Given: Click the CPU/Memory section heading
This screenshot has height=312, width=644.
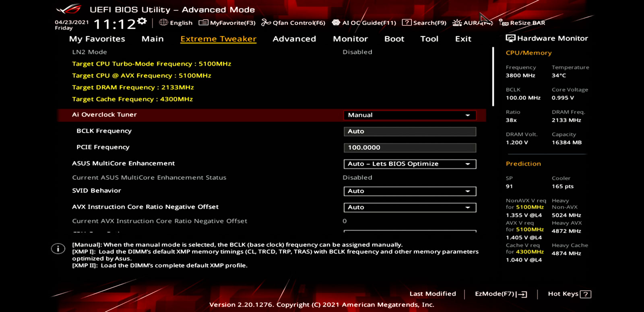Looking at the screenshot, I should pyautogui.click(x=528, y=53).
